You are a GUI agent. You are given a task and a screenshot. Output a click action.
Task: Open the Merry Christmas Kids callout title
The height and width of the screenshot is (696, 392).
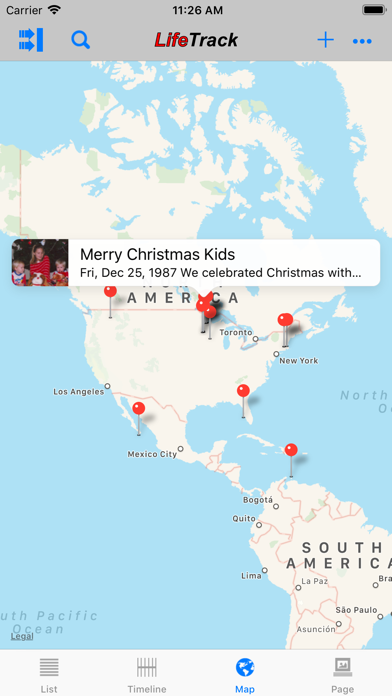pyautogui.click(x=158, y=254)
